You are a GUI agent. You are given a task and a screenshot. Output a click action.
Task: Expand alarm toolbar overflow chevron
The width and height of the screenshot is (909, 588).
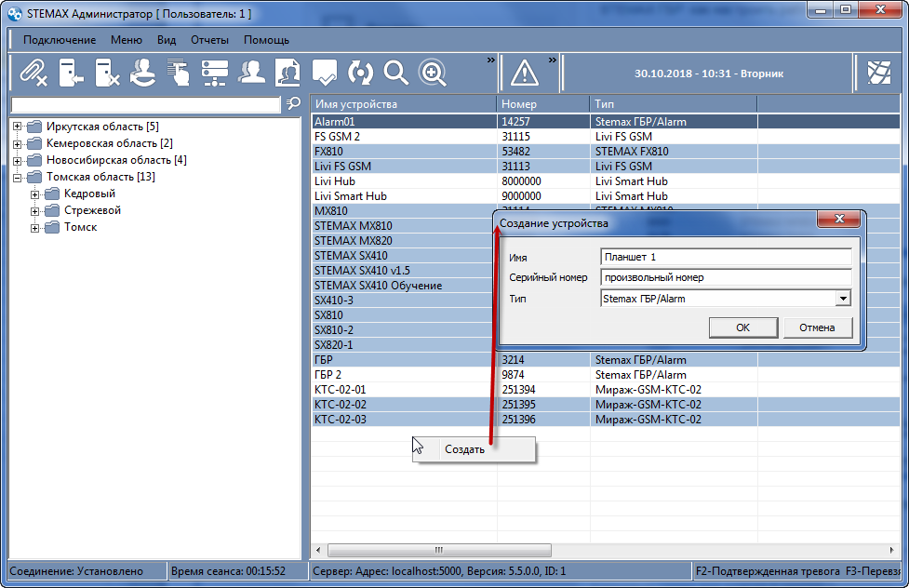pyautogui.click(x=553, y=60)
